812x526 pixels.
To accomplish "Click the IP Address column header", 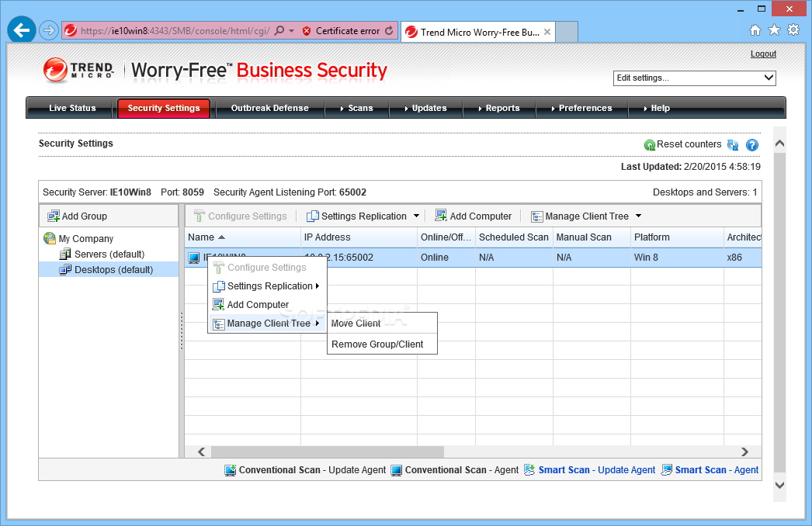I will (359, 237).
